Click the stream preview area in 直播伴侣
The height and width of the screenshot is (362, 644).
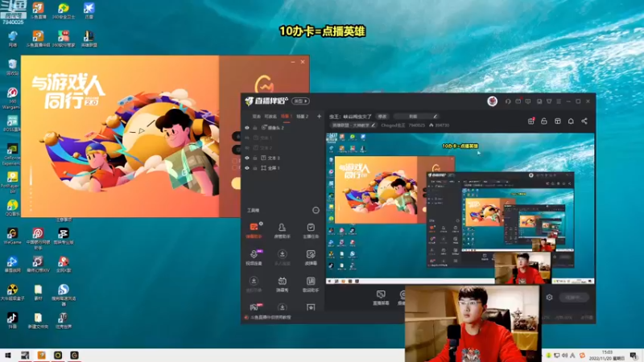click(460, 208)
